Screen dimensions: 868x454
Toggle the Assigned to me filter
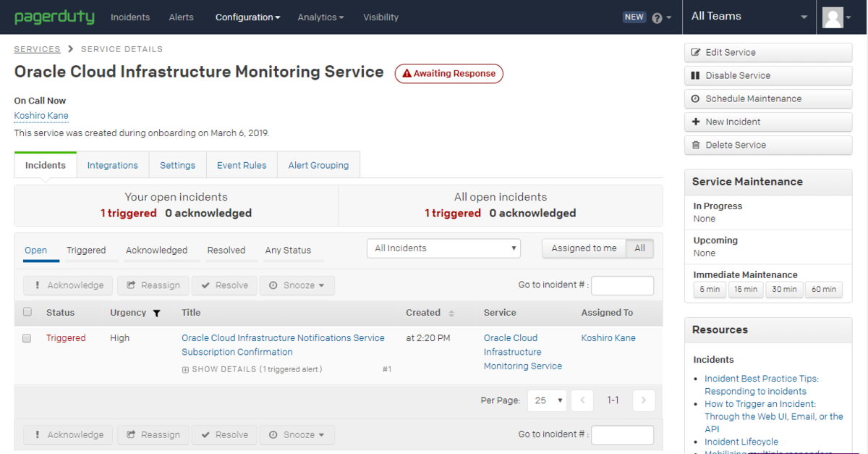point(584,248)
